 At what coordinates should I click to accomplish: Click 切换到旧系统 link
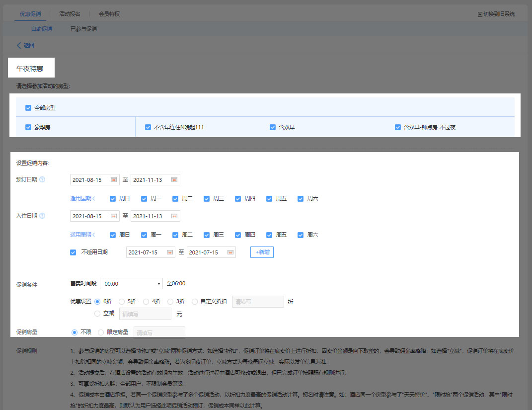499,14
